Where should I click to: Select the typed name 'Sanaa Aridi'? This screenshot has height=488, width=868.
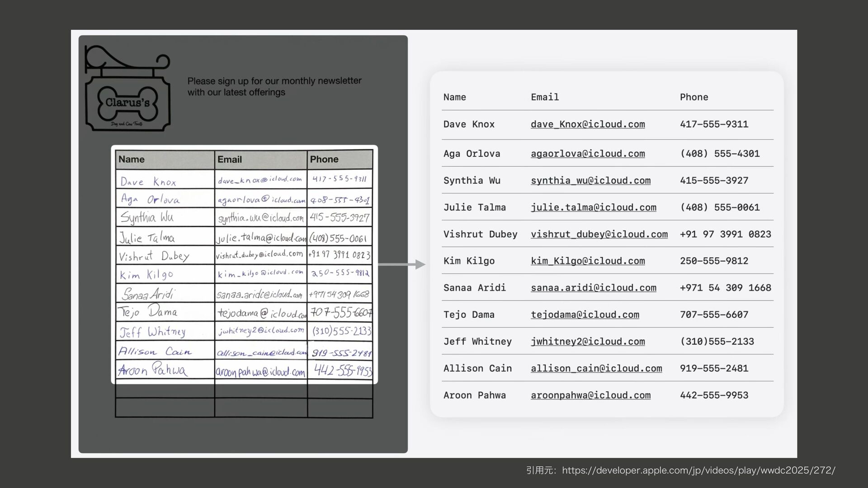[x=474, y=288]
